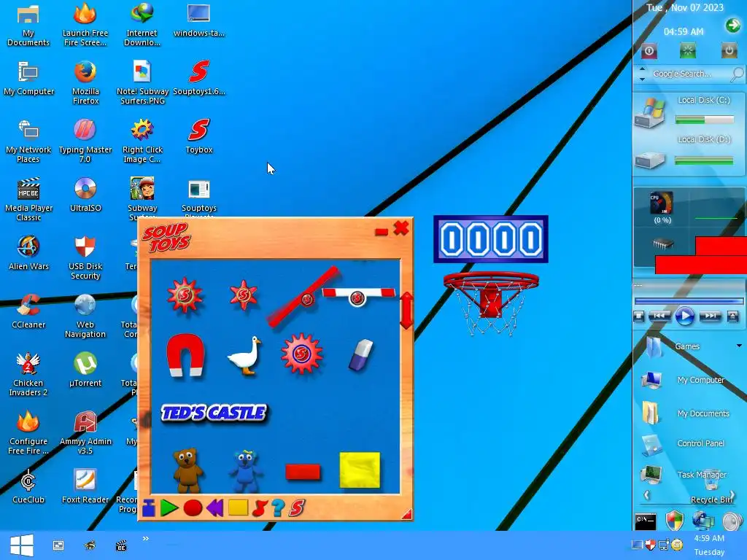
Task: Click the red S logo in the bottom toolbar
Action: coord(297,508)
